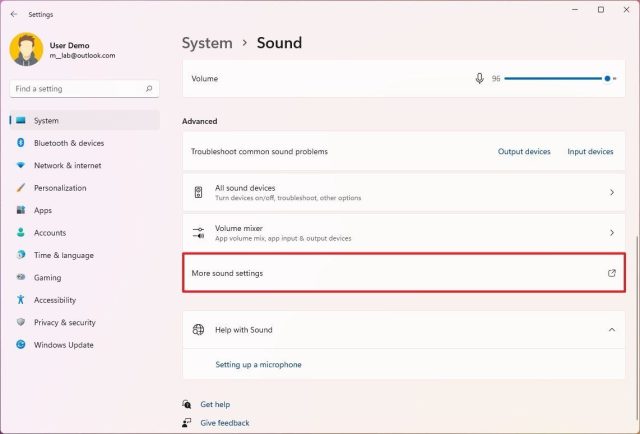The image size is (640, 434).
Task: Open Volume mixer chevron arrow
Action: point(612,233)
